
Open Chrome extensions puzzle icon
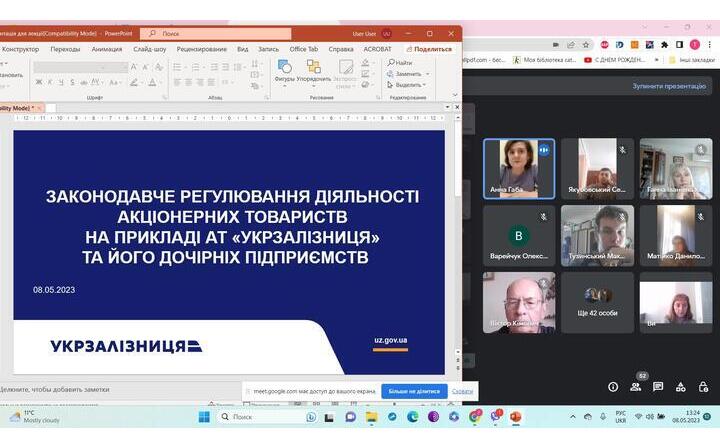[664, 45]
